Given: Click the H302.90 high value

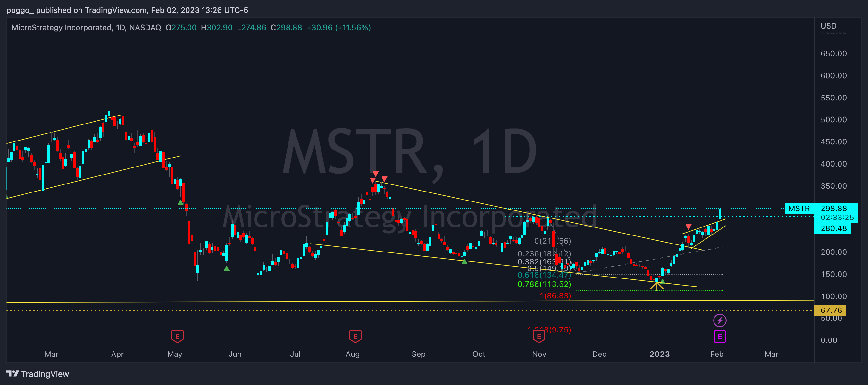Looking at the screenshot, I should coord(216,27).
